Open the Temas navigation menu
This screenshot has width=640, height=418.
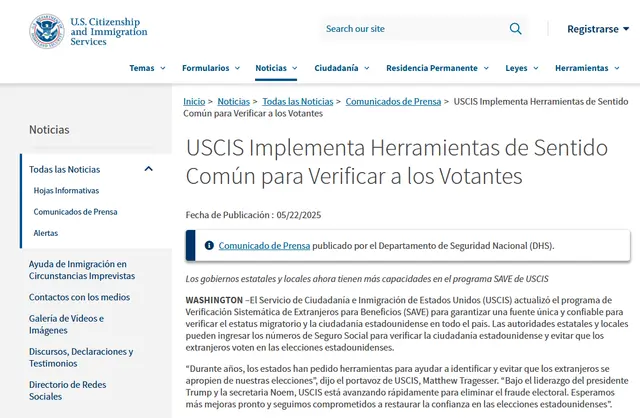pyautogui.click(x=142, y=68)
